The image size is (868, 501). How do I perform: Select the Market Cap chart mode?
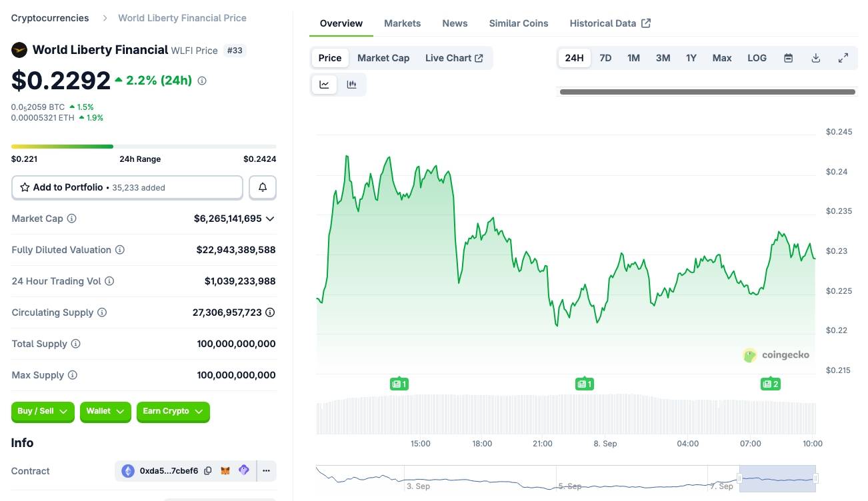(383, 58)
